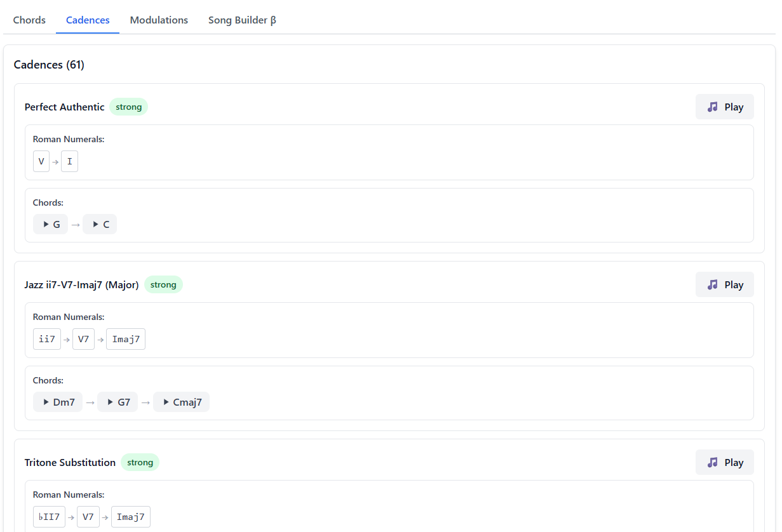The width and height of the screenshot is (782, 532).
Task: Click the Imaj7 numeral in Jazz cadence
Action: pyautogui.click(x=126, y=339)
